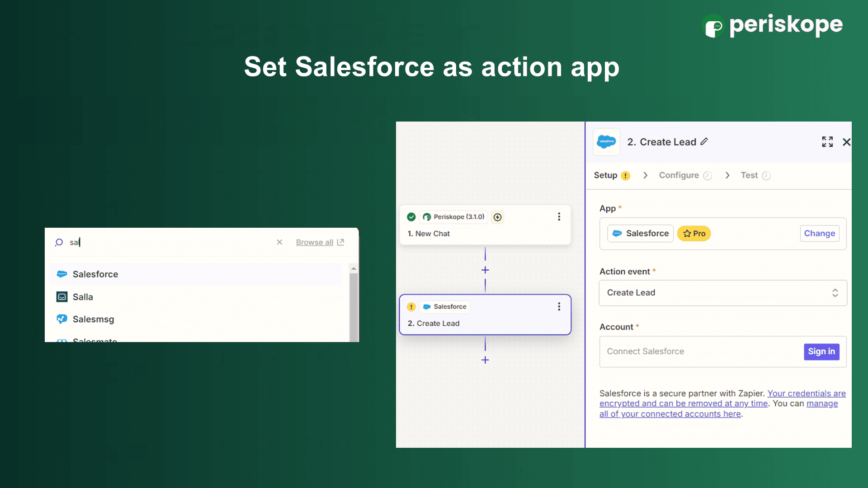The image size is (868, 488).
Task: Click the pencil icon to rename Create Lead
Action: pyautogui.click(x=704, y=142)
